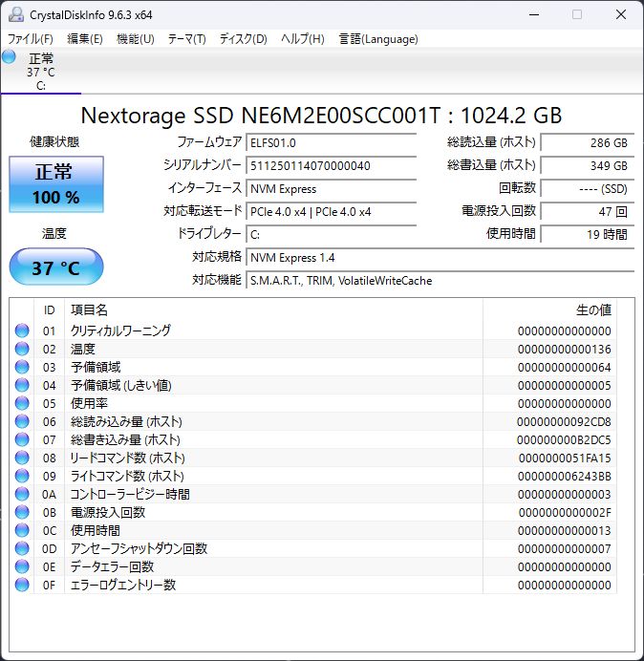644x661 pixels.
Task: Click the CrystalDiskInfo app icon in title bar
Action: [x=16, y=14]
